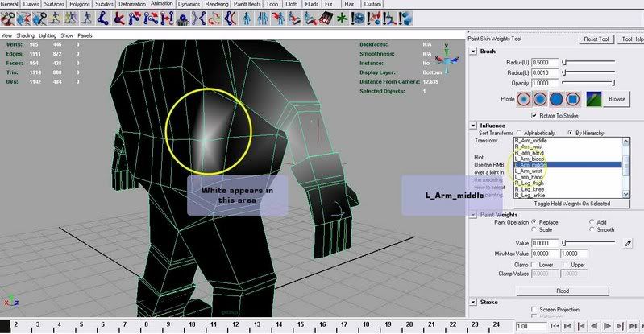Screen dimensions: 644x334
Task: Click the Tool Help button
Action: coord(631,39)
